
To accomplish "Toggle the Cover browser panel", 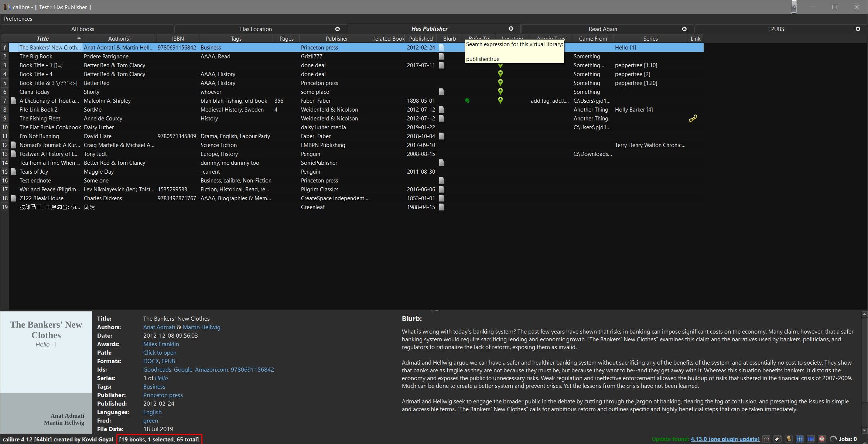I will (811, 439).
